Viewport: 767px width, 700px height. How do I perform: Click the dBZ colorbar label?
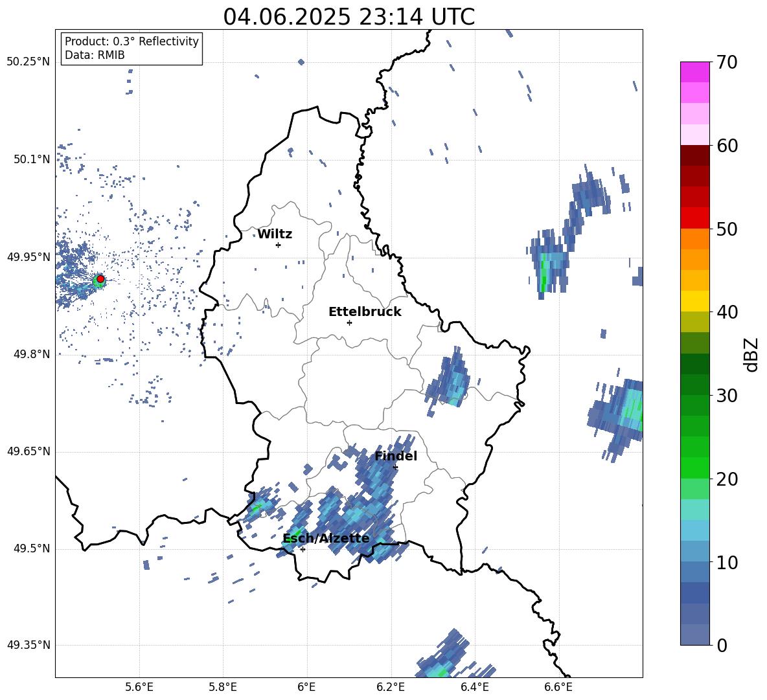[752, 354]
